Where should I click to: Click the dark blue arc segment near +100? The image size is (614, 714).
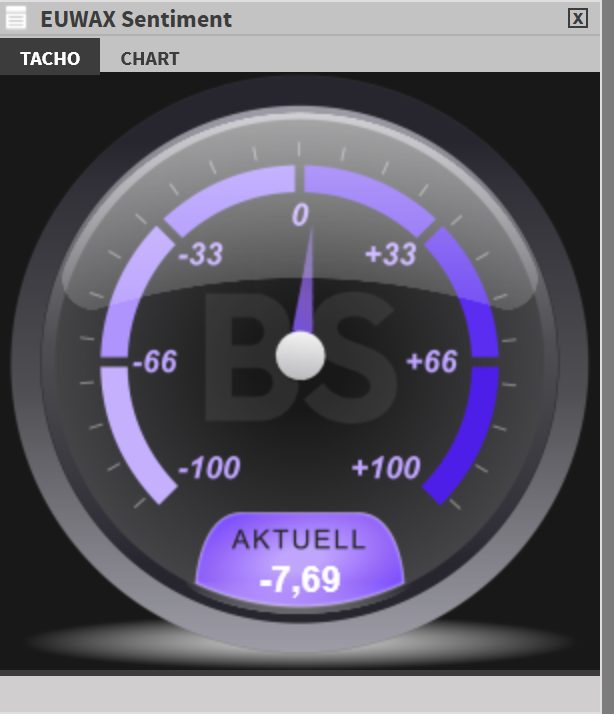(x=469, y=433)
